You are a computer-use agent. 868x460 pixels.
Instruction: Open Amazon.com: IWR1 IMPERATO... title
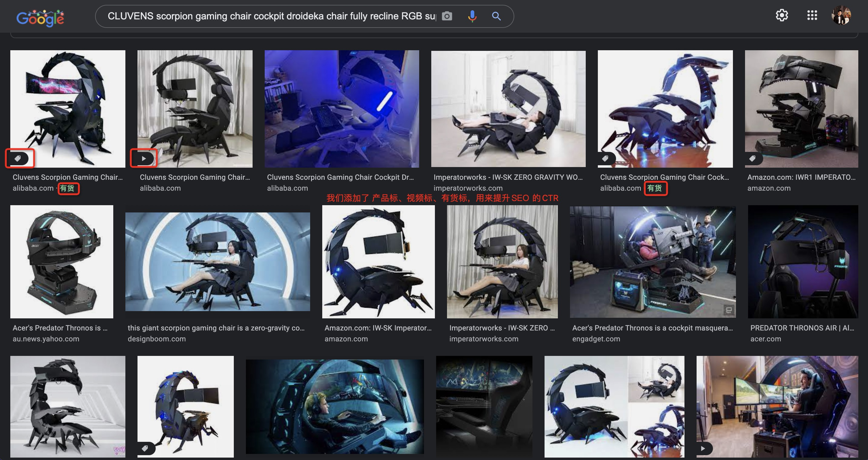point(801,177)
